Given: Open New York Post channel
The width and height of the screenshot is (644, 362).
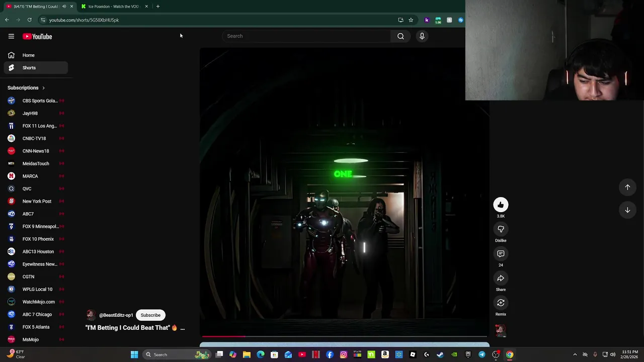Looking at the screenshot, I should (x=35, y=201).
